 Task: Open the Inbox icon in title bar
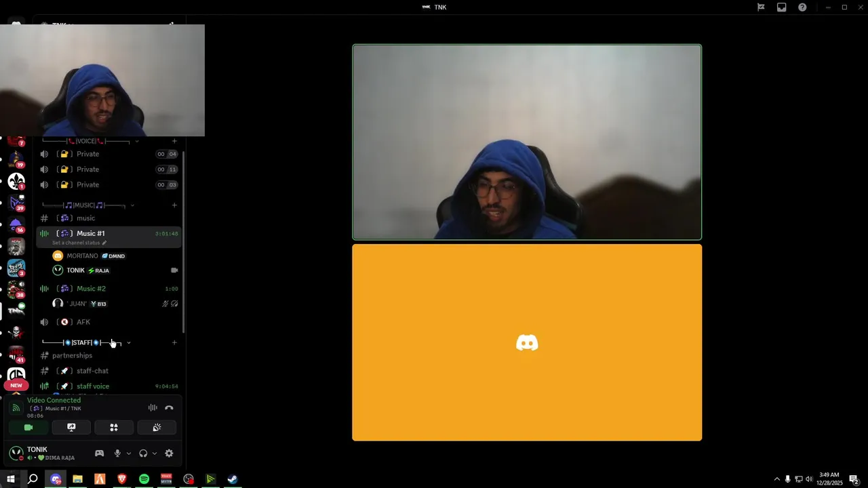tap(782, 7)
